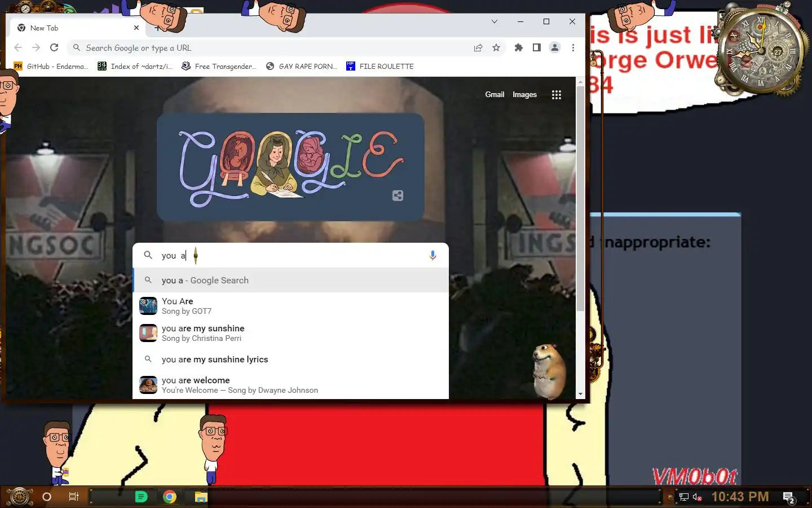Open the GitHub - Enderma... bookmark
Viewport: 812px width, 508px height.
click(x=51, y=66)
